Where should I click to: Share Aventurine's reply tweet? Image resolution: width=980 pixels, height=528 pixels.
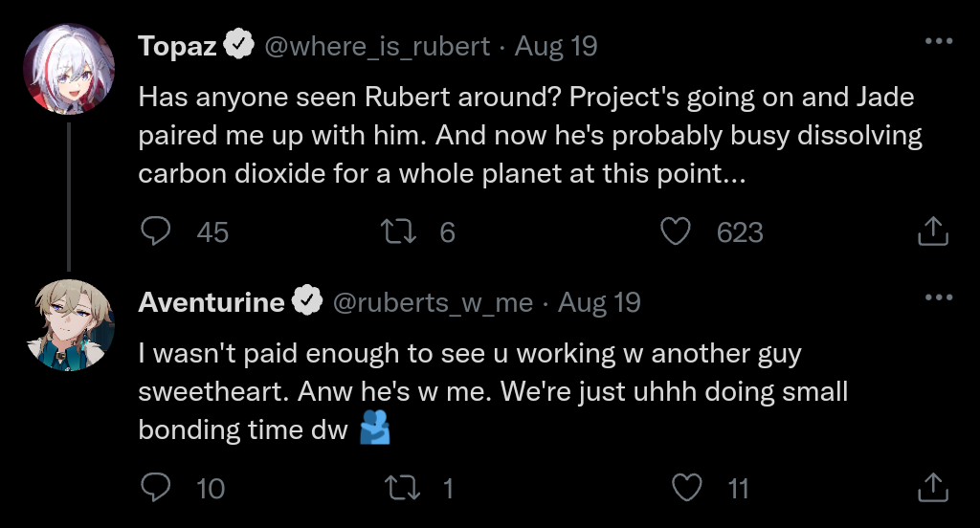click(932, 489)
